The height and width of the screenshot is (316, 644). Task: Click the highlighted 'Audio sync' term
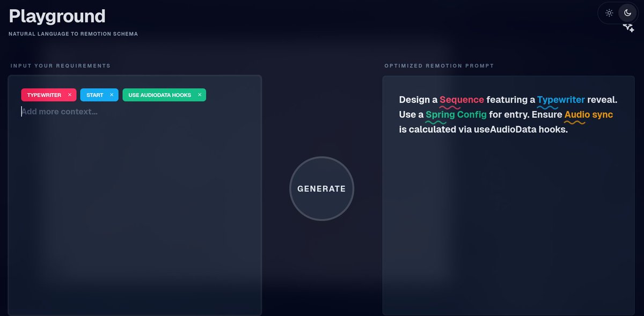pyautogui.click(x=589, y=115)
